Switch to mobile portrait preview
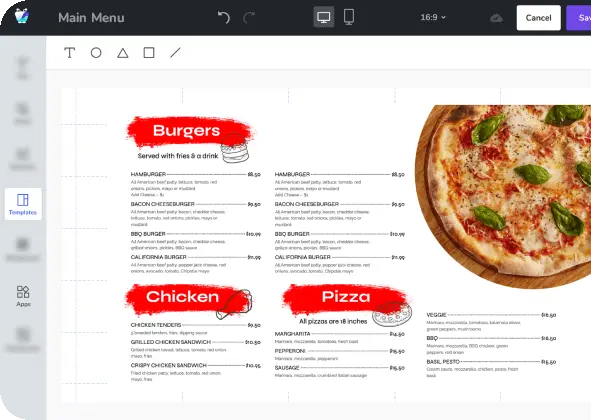Viewport: 591px width, 420px height. point(349,17)
